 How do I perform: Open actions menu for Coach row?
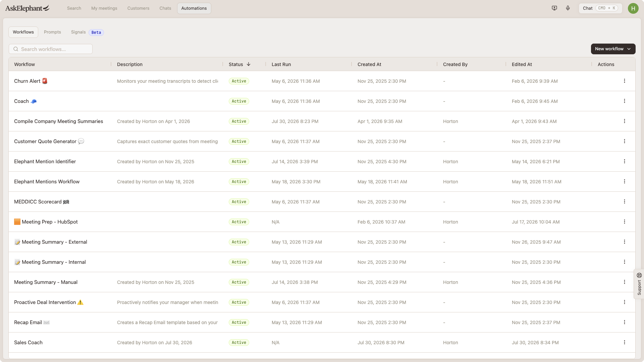(x=625, y=101)
